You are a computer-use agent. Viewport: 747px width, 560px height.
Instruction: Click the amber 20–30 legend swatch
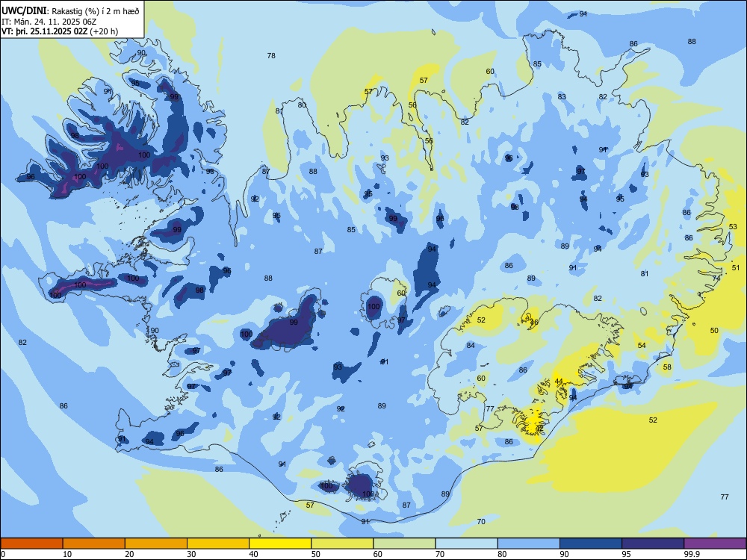[x=156, y=544]
